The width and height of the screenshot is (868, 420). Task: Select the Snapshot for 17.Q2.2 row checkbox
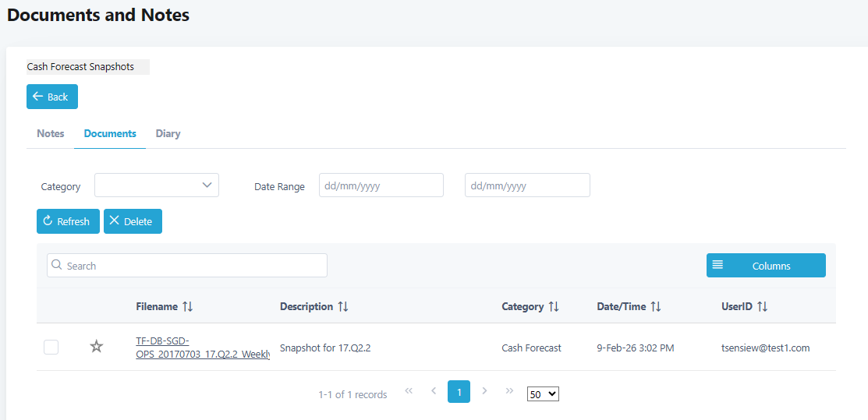click(51, 348)
